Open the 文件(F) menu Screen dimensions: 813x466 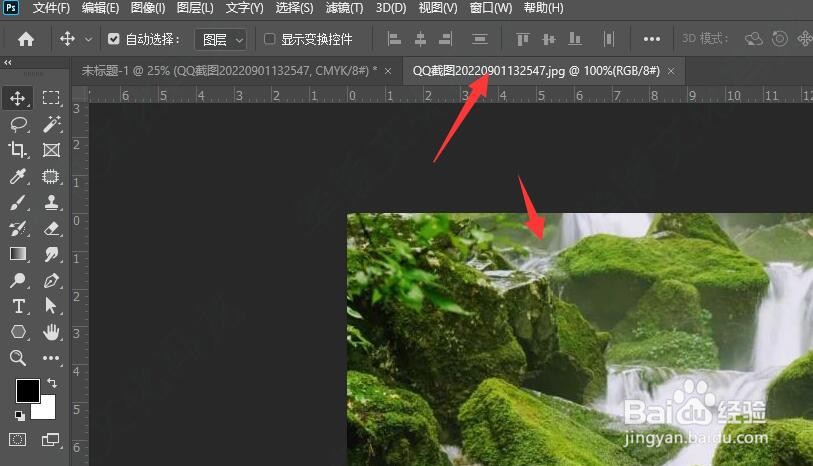[51, 8]
